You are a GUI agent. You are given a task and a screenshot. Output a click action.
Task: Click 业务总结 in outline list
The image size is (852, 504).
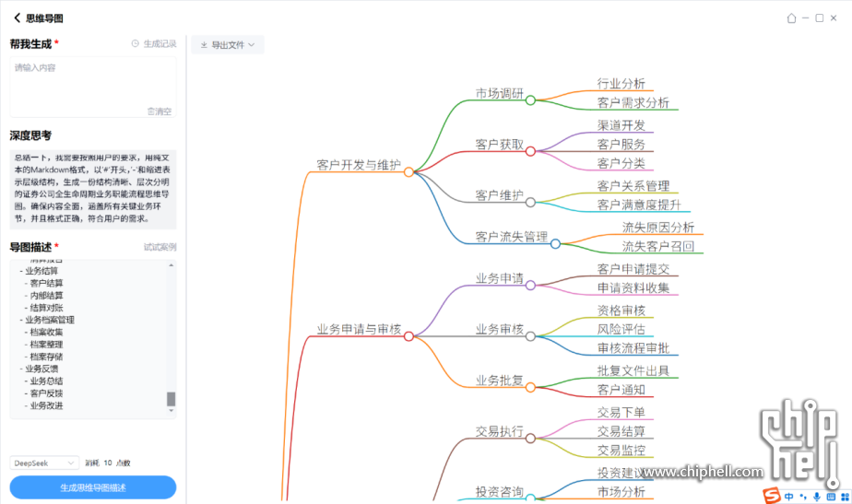point(46,381)
